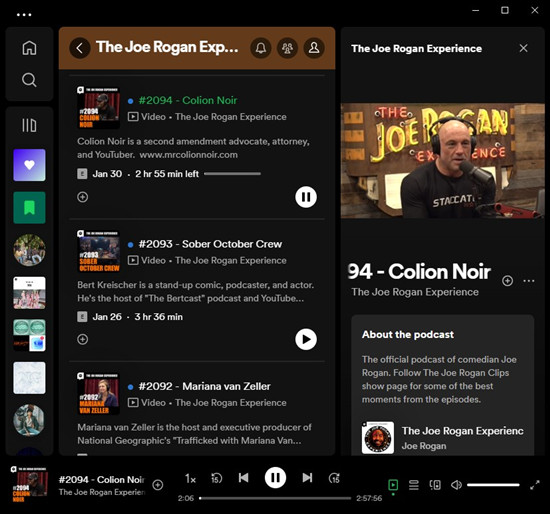Viewport: 550px width, 514px height.
Task: Play the Sober October Crew episode
Action: pos(306,339)
